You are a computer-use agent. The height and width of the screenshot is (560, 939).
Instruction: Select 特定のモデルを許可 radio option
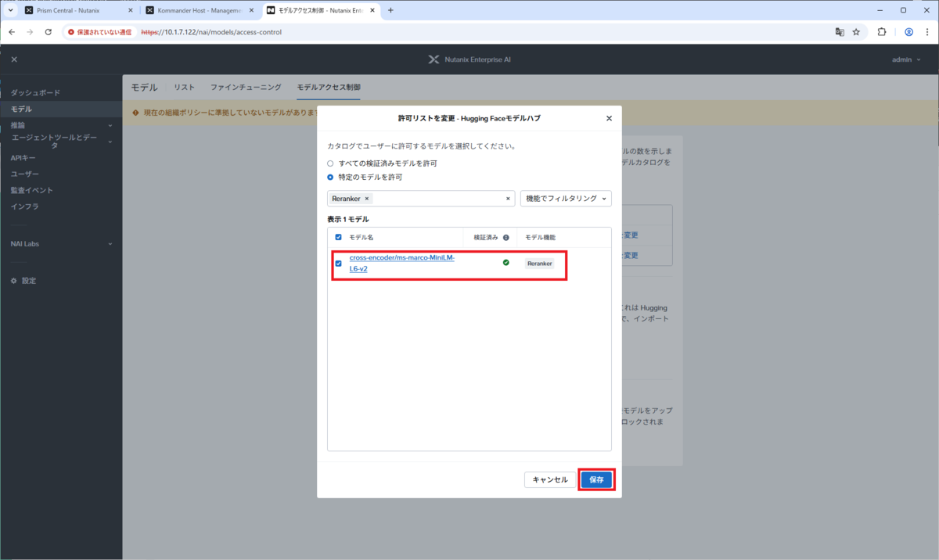coord(330,177)
